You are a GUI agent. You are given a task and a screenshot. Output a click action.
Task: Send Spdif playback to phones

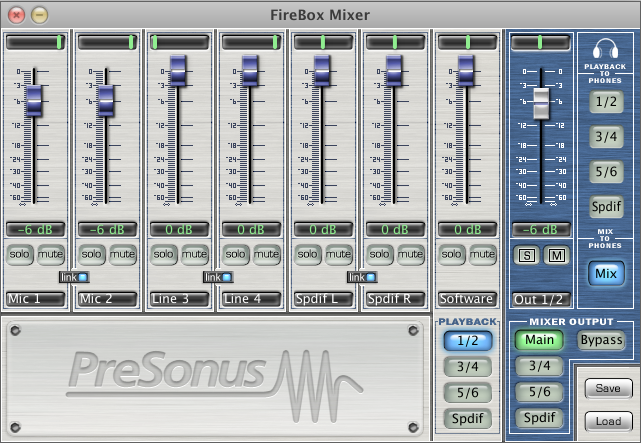point(606,207)
